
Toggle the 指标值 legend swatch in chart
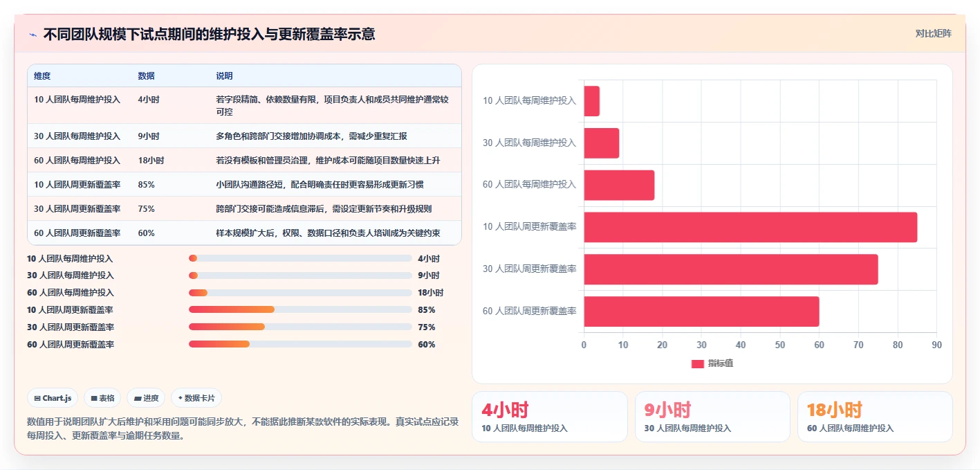point(698,363)
